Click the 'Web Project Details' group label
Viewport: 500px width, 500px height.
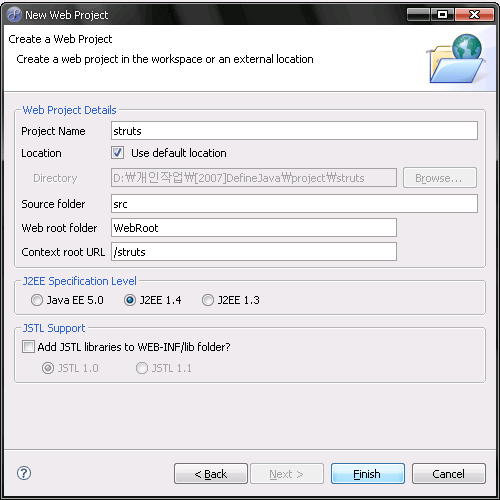click(x=69, y=110)
